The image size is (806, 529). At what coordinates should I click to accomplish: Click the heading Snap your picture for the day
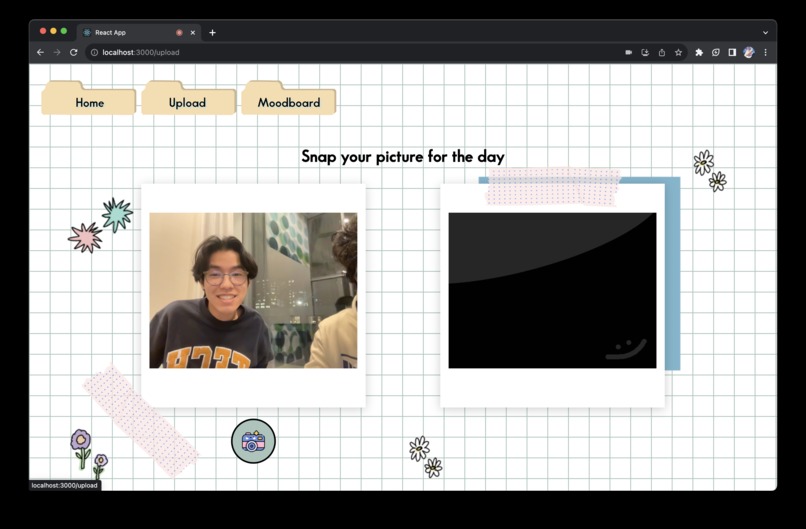click(403, 157)
